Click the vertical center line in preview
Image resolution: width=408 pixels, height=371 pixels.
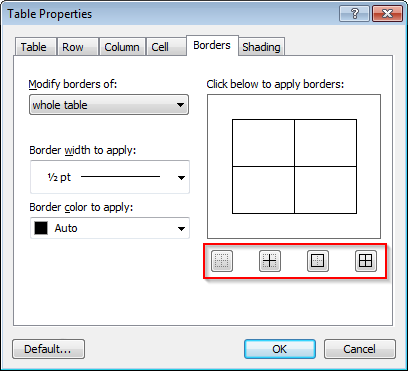coord(294,166)
